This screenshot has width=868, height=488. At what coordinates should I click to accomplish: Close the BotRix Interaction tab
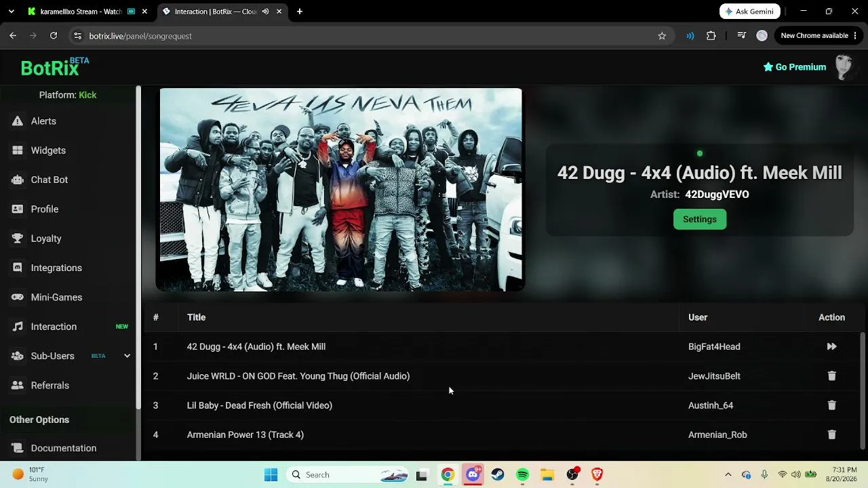[279, 12]
